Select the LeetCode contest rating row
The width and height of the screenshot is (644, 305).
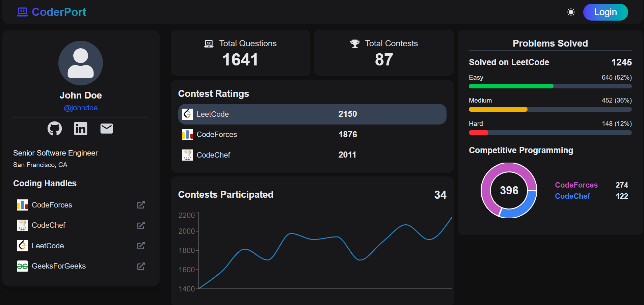(x=312, y=114)
